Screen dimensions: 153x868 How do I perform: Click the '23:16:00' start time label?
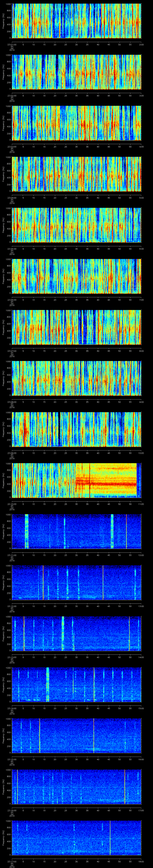12,810
